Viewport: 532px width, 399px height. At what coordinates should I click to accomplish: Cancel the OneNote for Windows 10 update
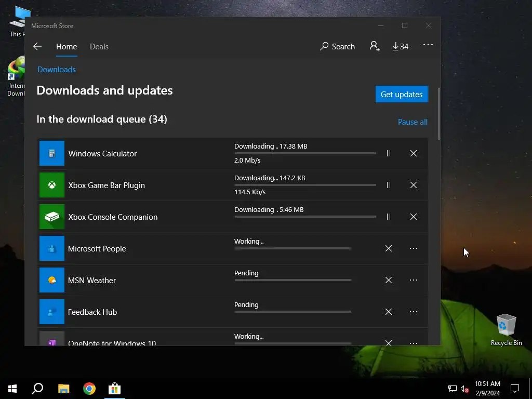coord(389,342)
